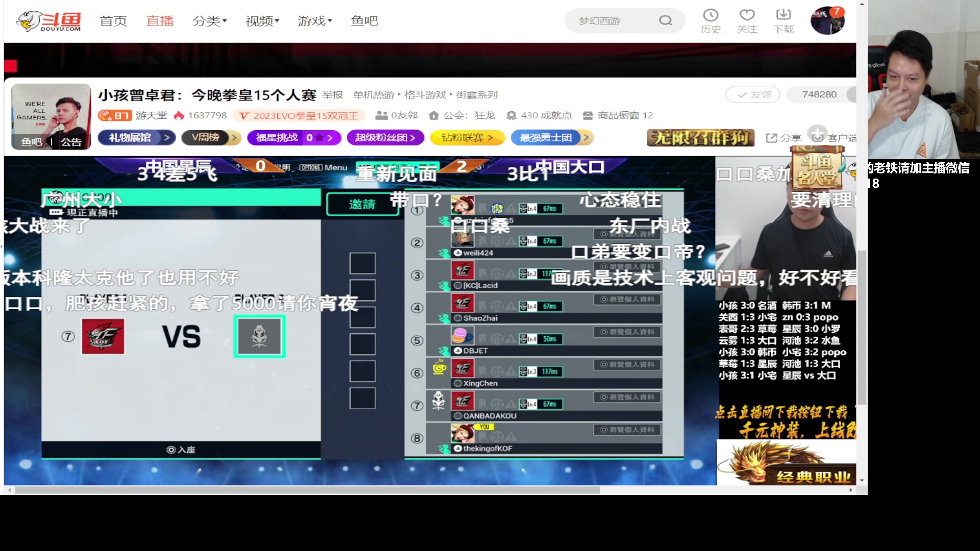The image size is (980, 551).
Task: Click the 邀請 invite button
Action: coord(362,205)
